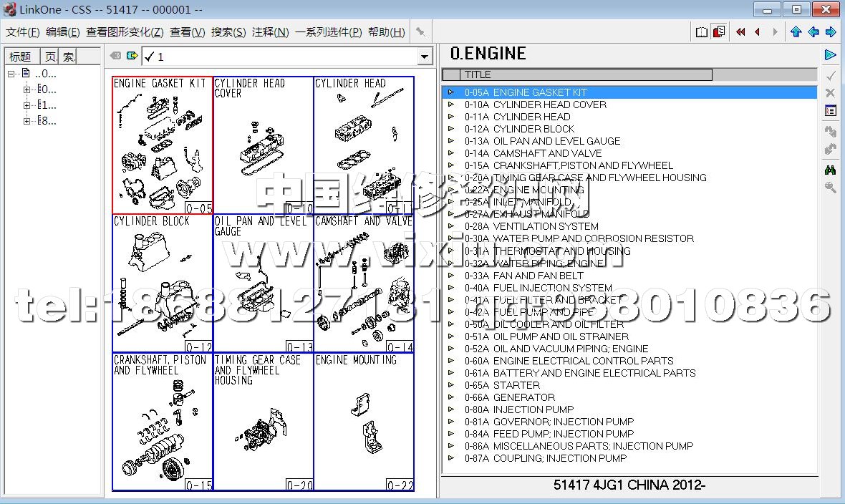Click the blue up arrow icon

click(796, 32)
